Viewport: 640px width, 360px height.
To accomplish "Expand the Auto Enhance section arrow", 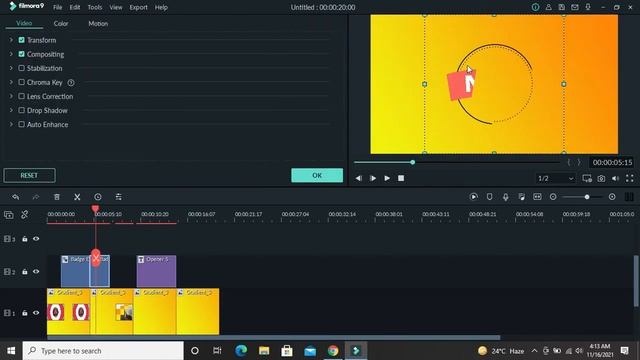I will [11, 124].
